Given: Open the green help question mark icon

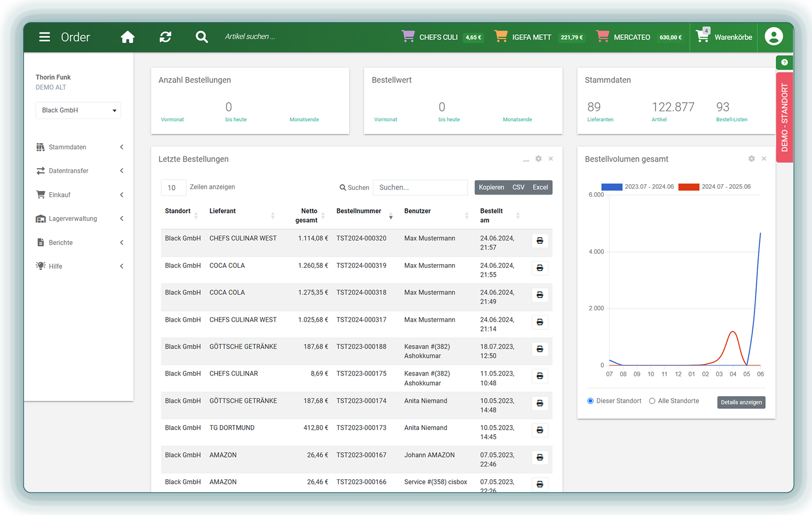Looking at the screenshot, I should coord(784,63).
